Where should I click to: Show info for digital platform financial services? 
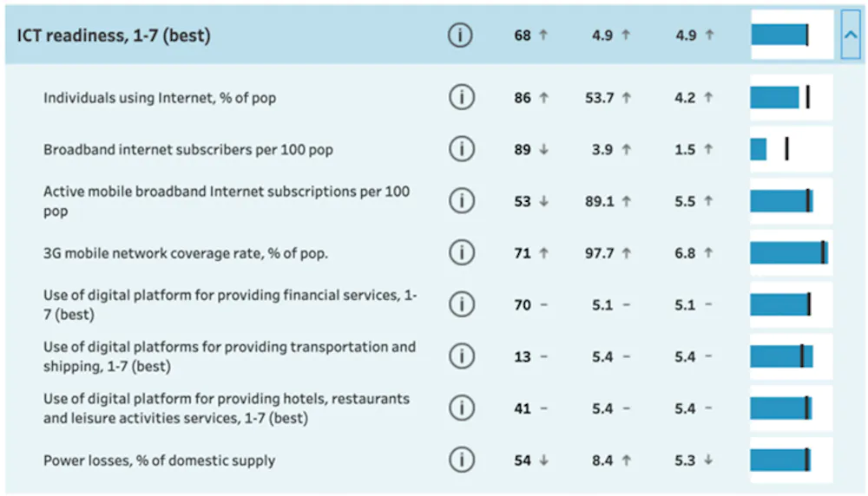[461, 304]
